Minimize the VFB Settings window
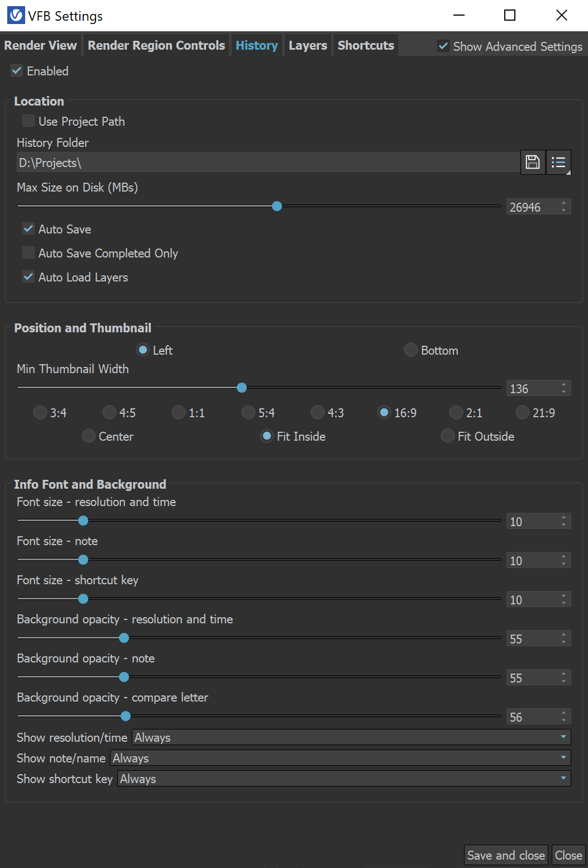The width and height of the screenshot is (588, 868). coord(459,15)
